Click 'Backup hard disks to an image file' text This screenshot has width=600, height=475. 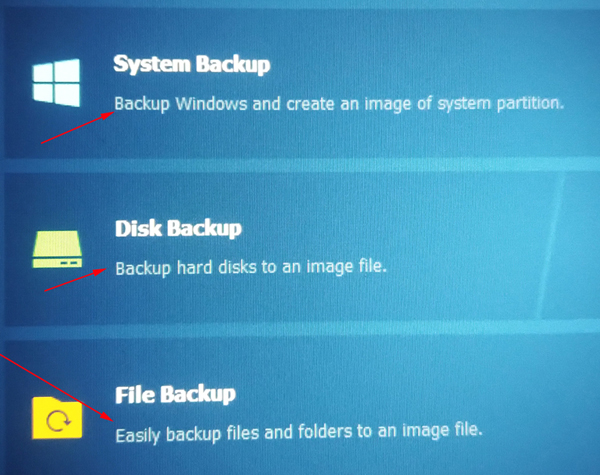coord(251,268)
